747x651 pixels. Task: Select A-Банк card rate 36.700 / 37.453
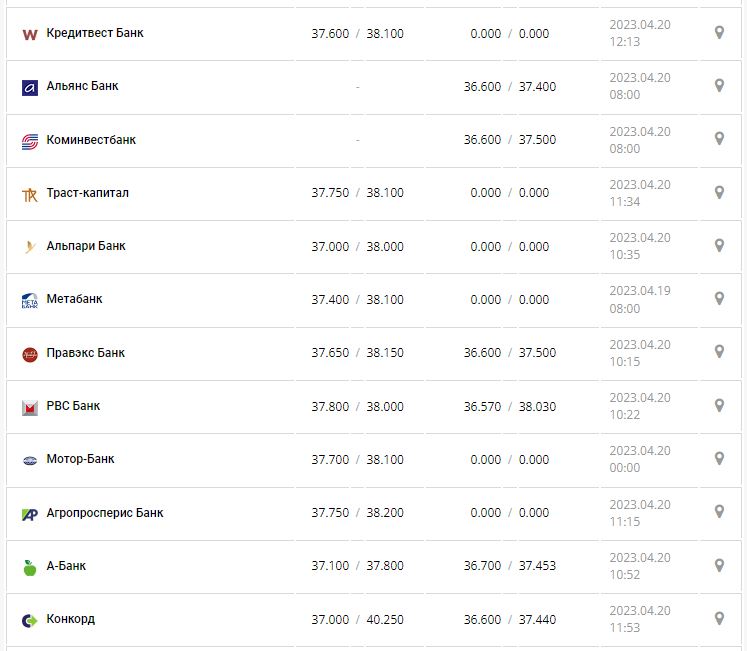tap(510, 566)
